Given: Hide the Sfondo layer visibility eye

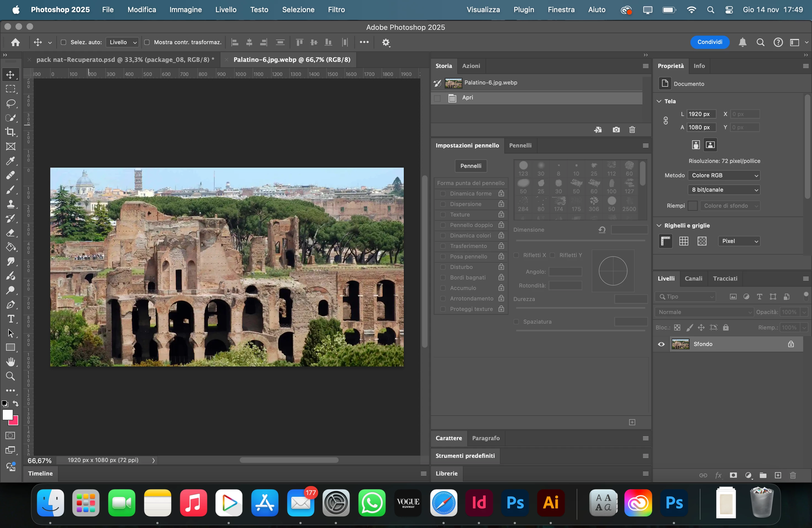Looking at the screenshot, I should [661, 344].
